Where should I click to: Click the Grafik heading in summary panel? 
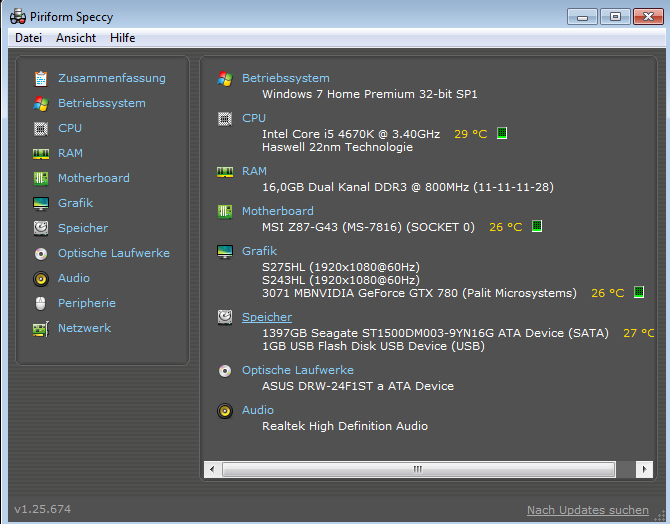pyautogui.click(x=259, y=251)
